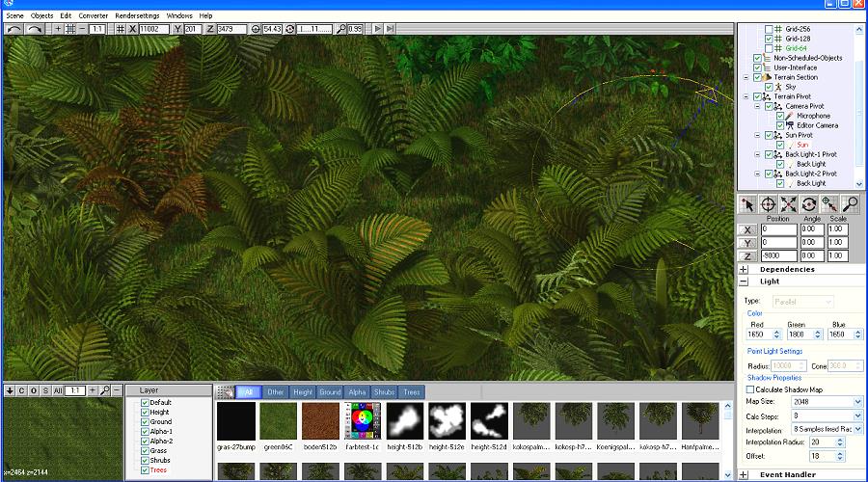Enable Calculate Shadow Map checkbox
The width and height of the screenshot is (868, 482).
[751, 389]
